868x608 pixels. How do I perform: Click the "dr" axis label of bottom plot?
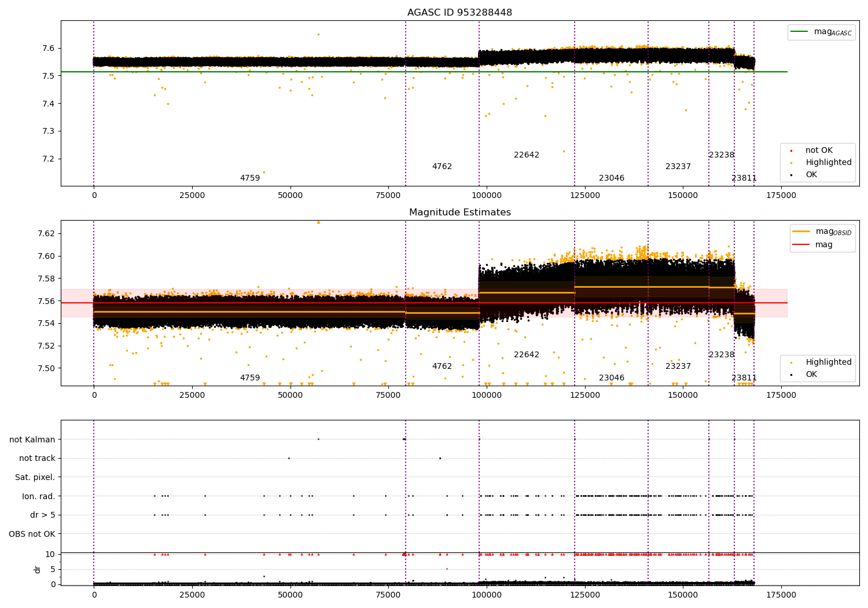38,569
